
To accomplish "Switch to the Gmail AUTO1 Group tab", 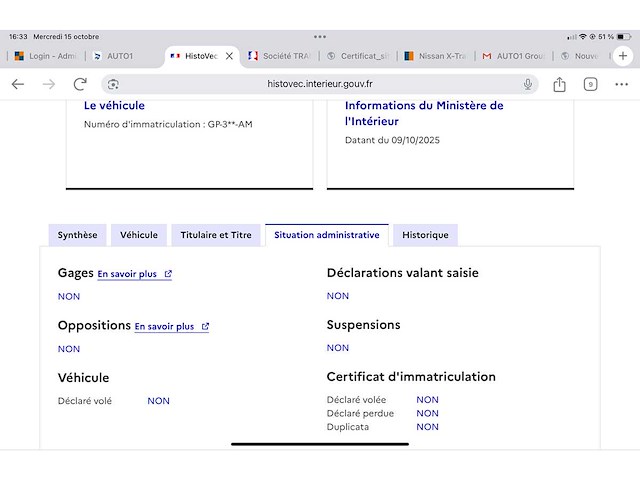I will 515,56.
